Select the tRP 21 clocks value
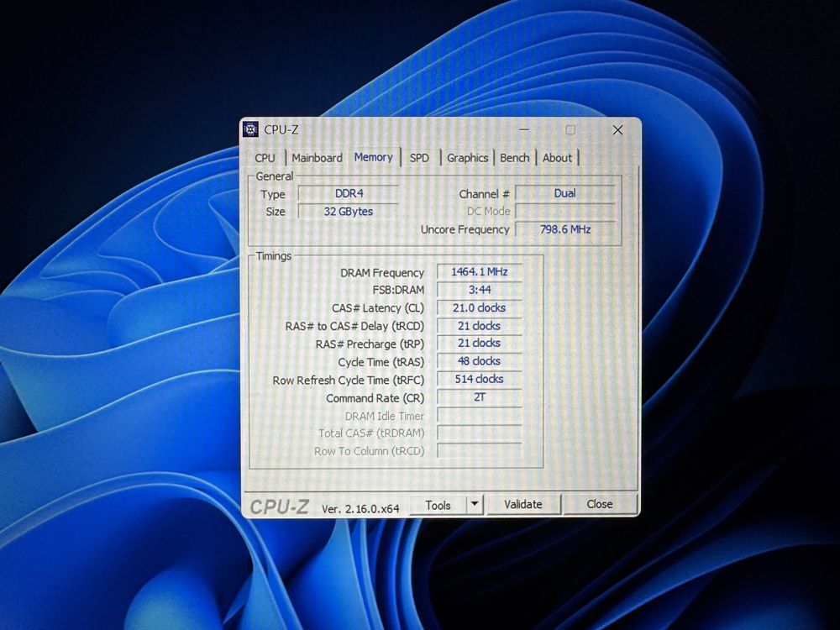Screen dimensions: 840x630 pyautogui.click(x=480, y=344)
